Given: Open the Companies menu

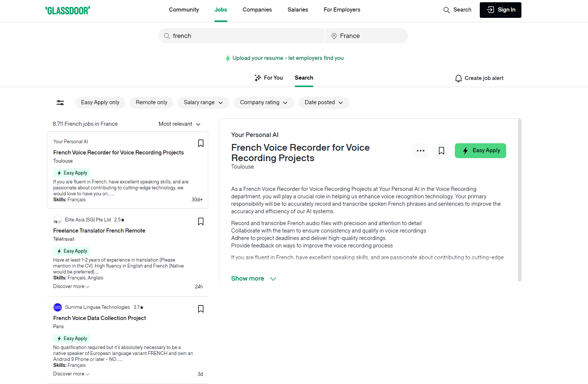Looking at the screenshot, I should pos(257,10).
